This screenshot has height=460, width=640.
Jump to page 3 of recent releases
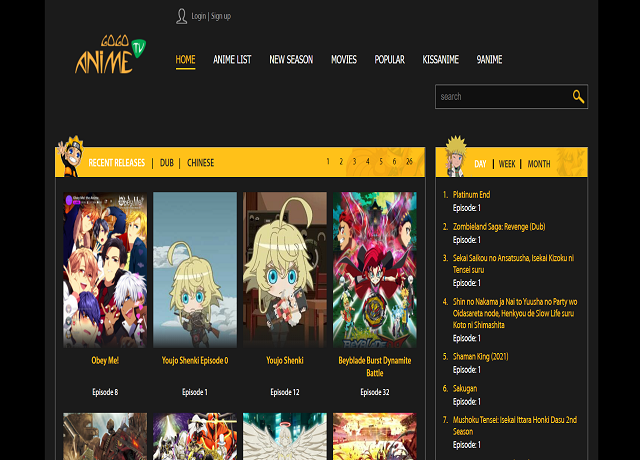354,161
